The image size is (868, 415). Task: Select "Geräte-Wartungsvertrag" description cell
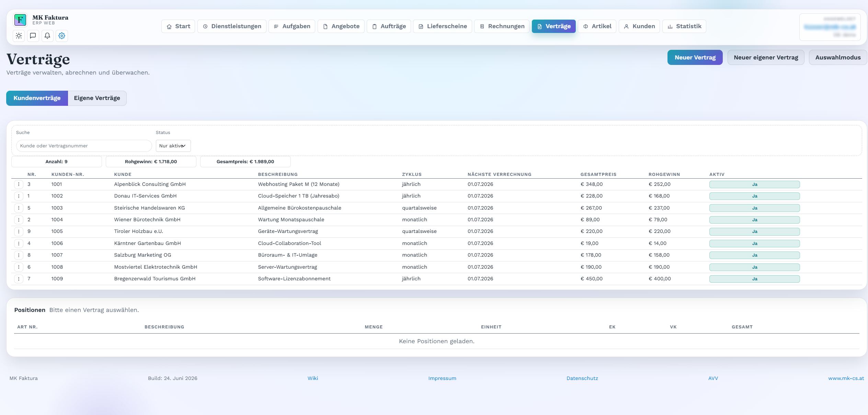[288, 232]
